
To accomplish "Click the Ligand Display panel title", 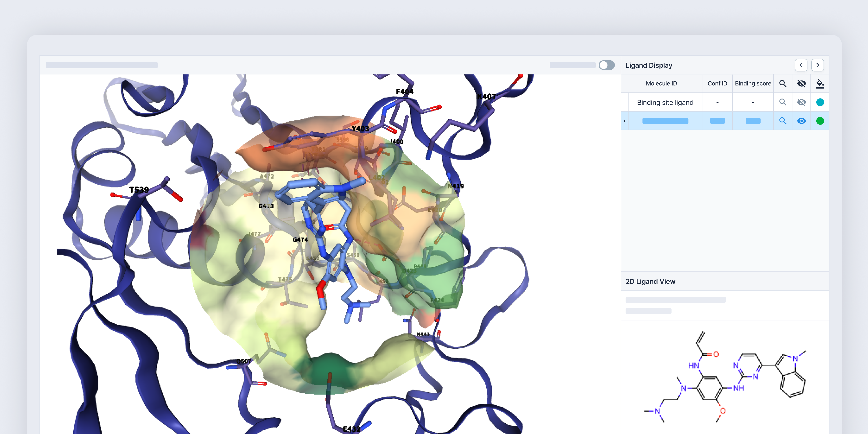I will [649, 65].
